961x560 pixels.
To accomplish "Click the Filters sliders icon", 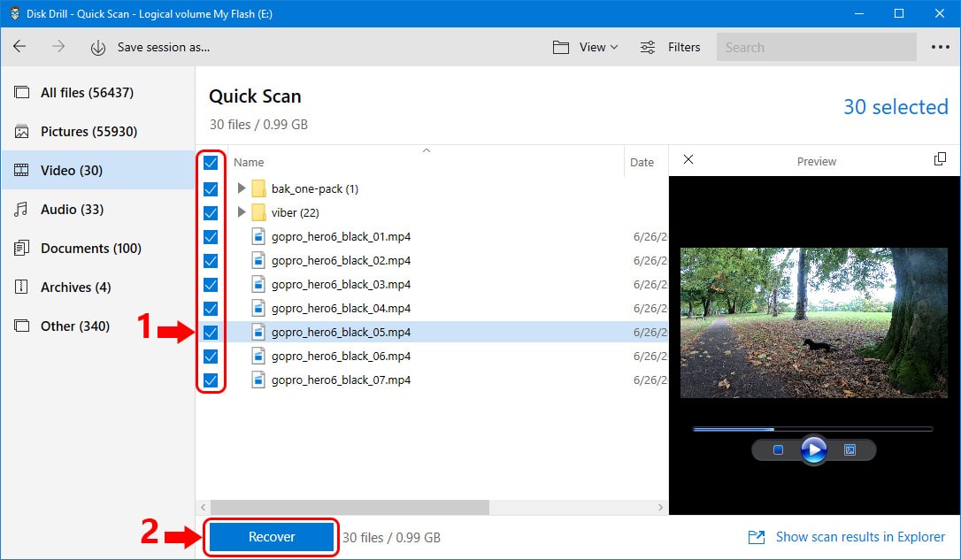I will point(648,48).
